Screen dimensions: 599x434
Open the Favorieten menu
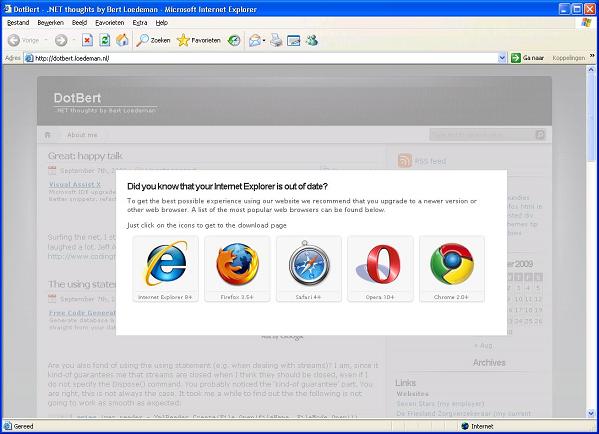(x=110, y=23)
